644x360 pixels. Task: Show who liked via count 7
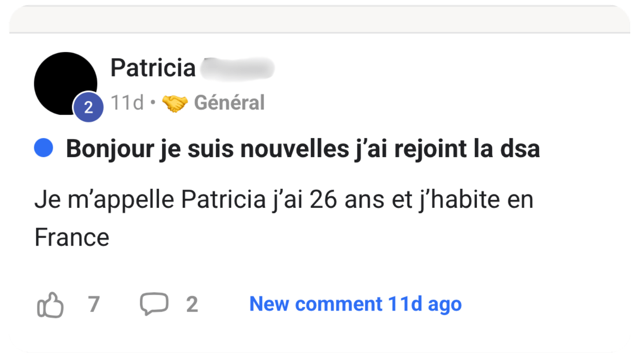[x=94, y=304]
